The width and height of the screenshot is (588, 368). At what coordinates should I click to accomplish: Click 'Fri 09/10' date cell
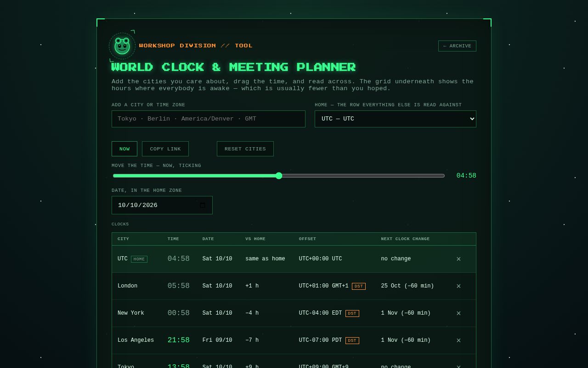coord(217,340)
